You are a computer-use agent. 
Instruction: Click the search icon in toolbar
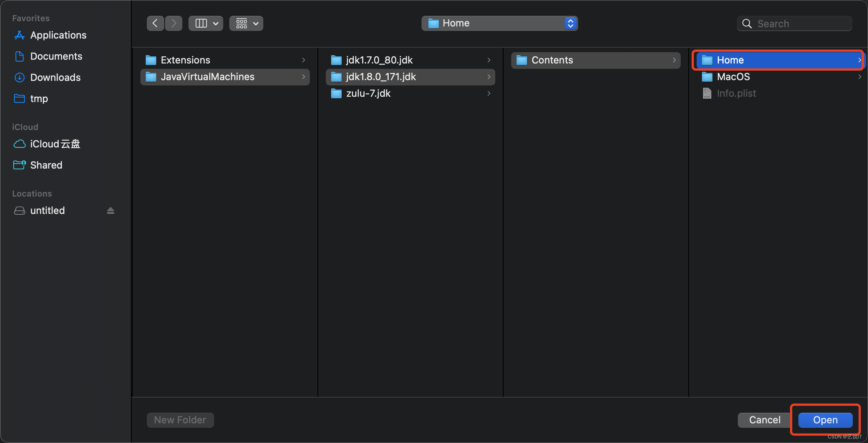(748, 23)
